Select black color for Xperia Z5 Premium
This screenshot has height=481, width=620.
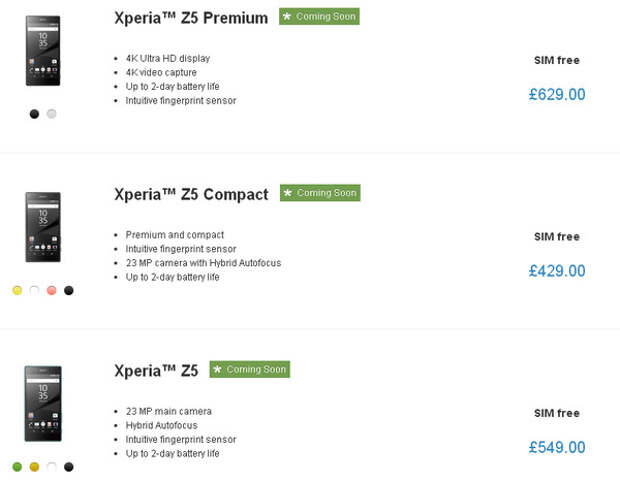(34, 114)
